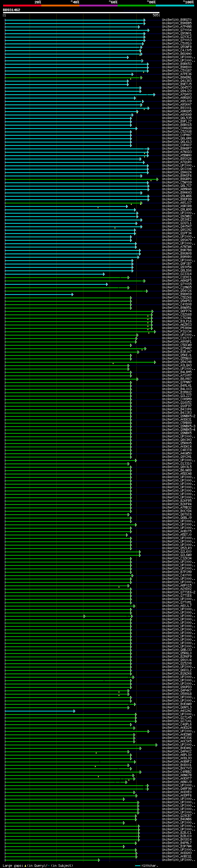The image size is (197, 868).
Task: Select the UniRef100_Q6FP74 entry
Action: 177,311
